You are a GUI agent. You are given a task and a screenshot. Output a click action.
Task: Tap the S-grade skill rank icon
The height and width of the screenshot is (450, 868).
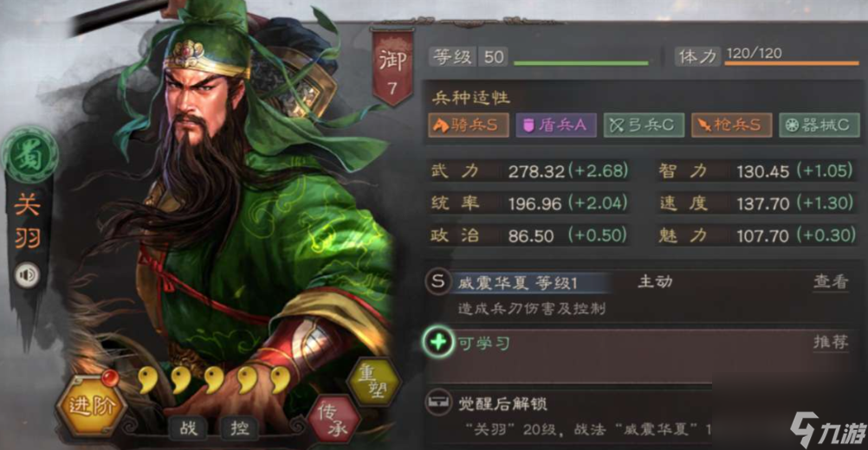pos(437,281)
